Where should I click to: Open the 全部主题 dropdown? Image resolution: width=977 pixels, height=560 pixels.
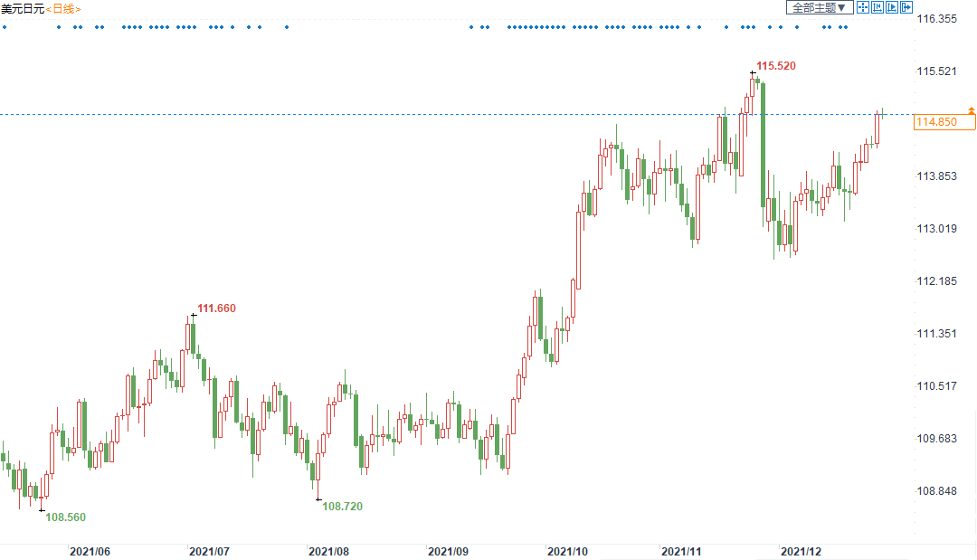click(x=820, y=8)
